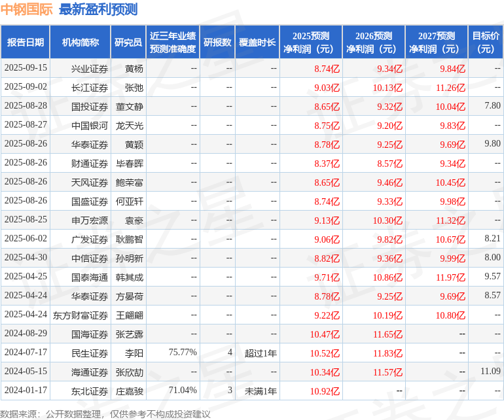This screenshot has width=504, height=420.
Task: Click analyst name 庄嘉骏
Action: (129, 391)
